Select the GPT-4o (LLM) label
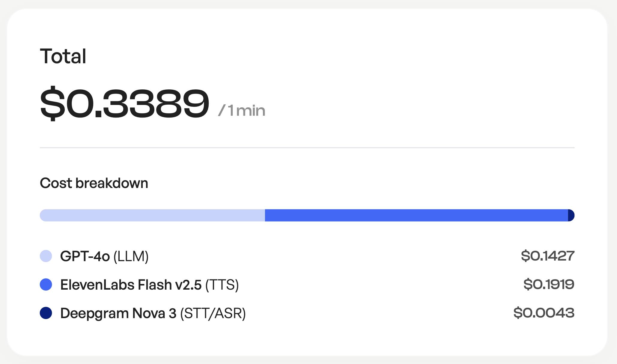Image resolution: width=617 pixels, height=364 pixels. click(104, 256)
